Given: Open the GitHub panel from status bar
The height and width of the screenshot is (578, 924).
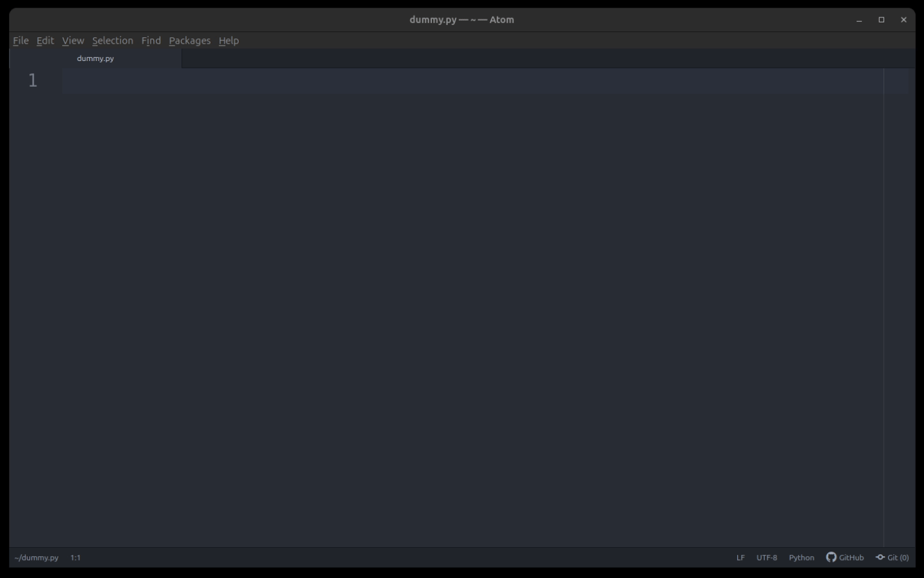Looking at the screenshot, I should [845, 557].
